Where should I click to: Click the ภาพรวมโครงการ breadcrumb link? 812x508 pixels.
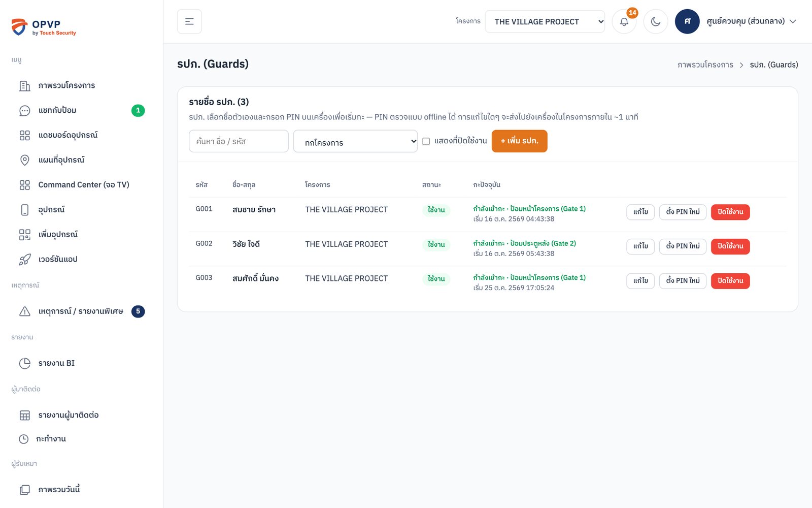pyautogui.click(x=705, y=65)
